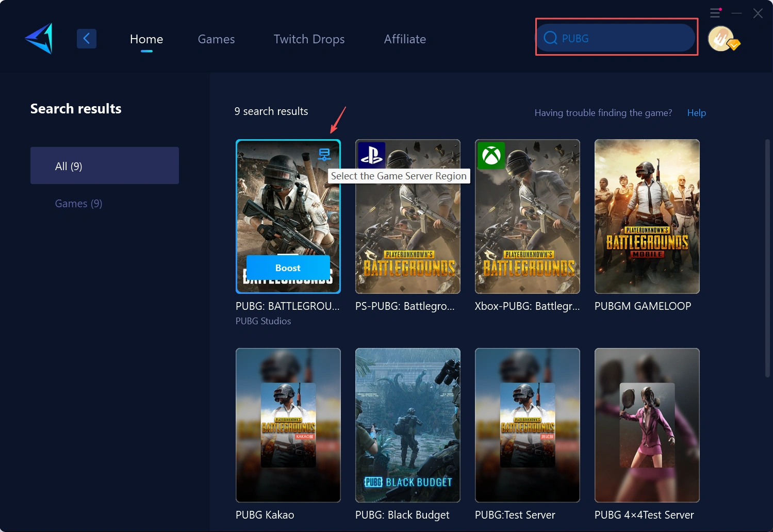
Task: Click the magnifier icon in search bar
Action: click(x=550, y=38)
